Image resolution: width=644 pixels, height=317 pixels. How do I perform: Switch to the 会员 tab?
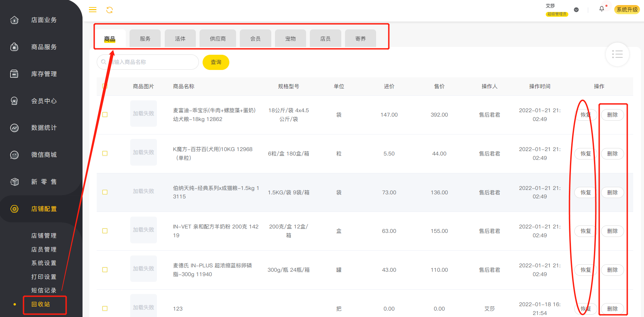(x=255, y=39)
